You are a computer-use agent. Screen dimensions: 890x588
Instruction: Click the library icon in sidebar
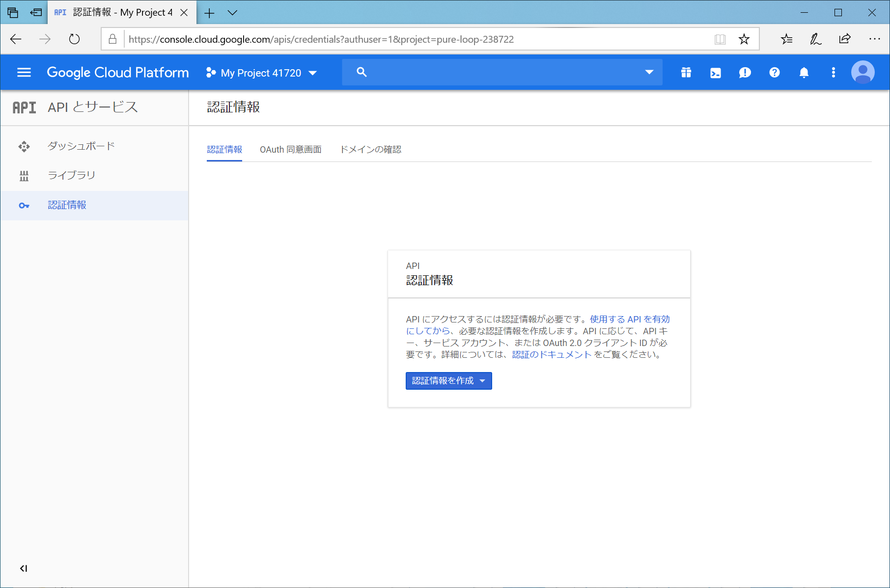coord(24,176)
